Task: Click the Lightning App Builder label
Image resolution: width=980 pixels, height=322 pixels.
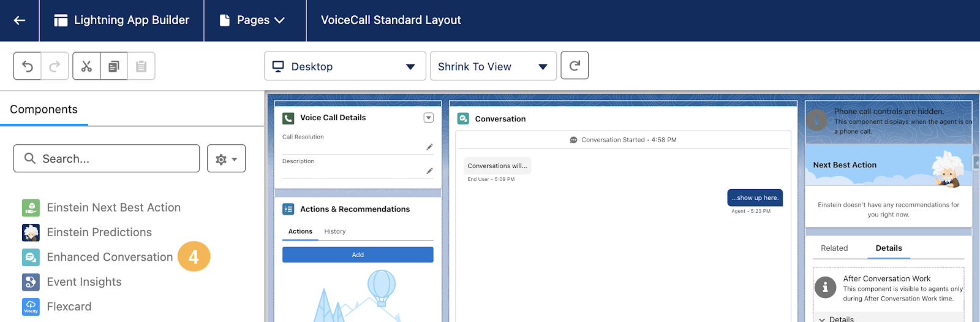Action: pyautogui.click(x=132, y=20)
